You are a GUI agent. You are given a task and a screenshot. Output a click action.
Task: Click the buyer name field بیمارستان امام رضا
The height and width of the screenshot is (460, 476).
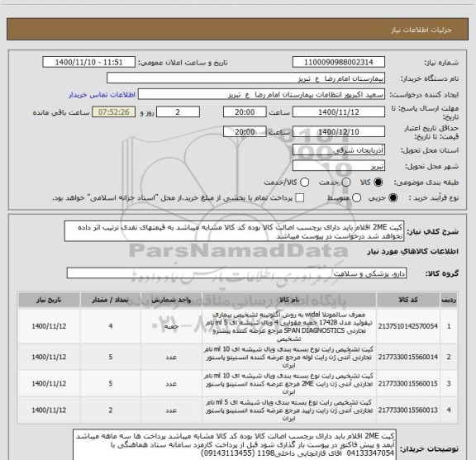(245, 78)
